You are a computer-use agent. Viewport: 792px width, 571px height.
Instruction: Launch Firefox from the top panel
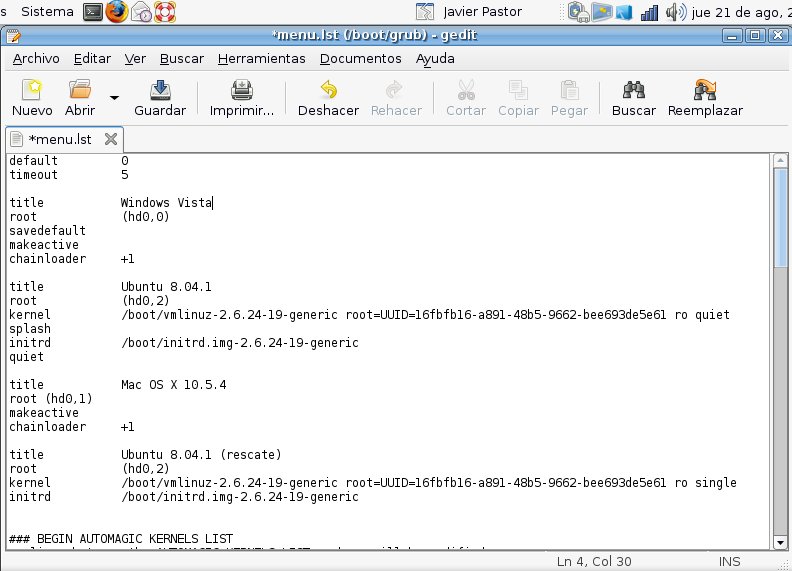[117, 12]
